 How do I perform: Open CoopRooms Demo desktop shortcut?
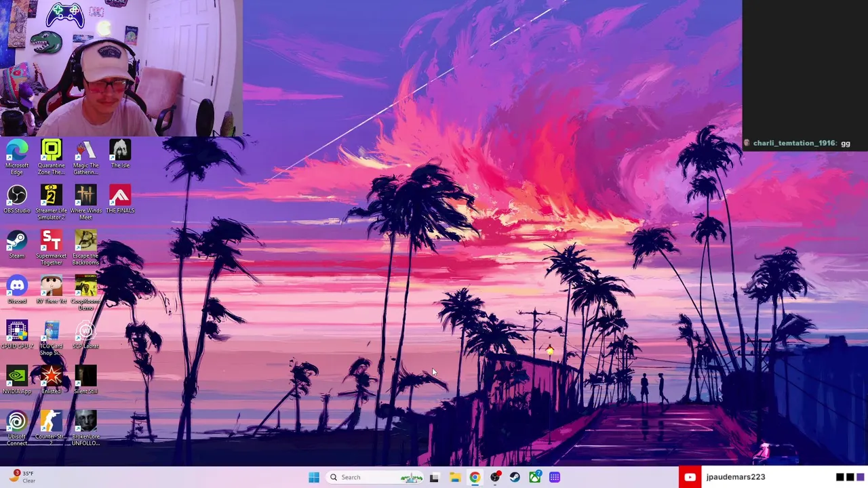[x=85, y=293]
